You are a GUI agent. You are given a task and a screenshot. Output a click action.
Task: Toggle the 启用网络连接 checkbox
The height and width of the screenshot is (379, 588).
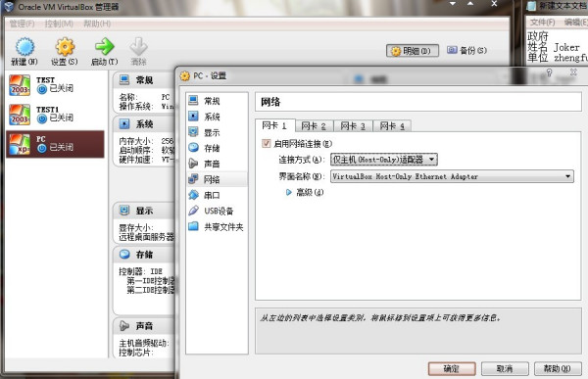coord(267,143)
